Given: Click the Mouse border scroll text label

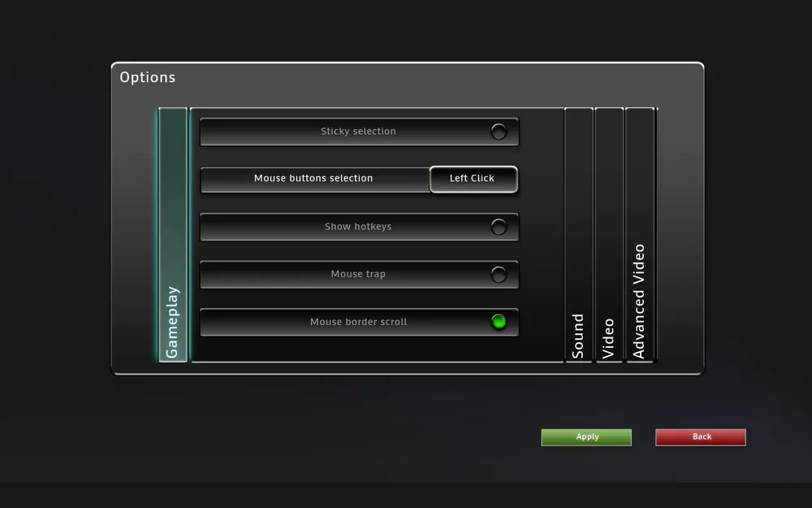Looking at the screenshot, I should [358, 322].
